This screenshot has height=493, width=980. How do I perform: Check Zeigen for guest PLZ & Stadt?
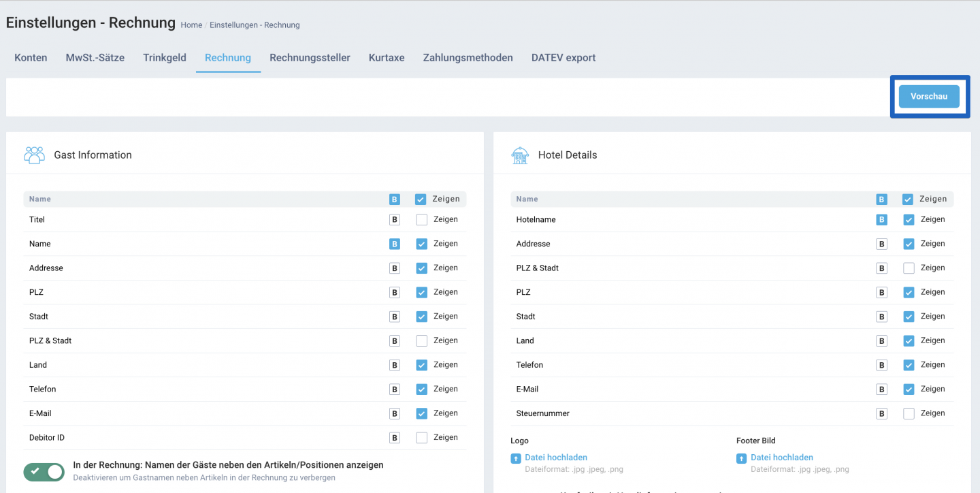pyautogui.click(x=422, y=340)
